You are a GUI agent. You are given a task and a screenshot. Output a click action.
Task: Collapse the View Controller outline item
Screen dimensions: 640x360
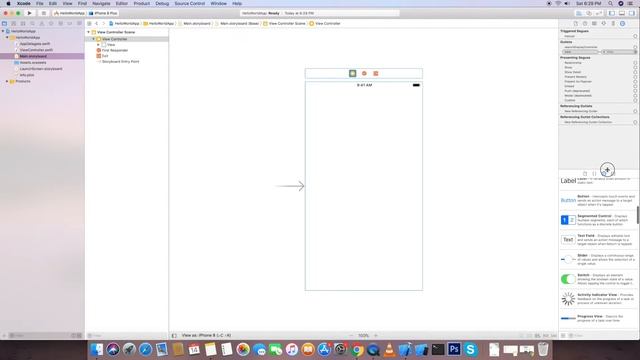pyautogui.click(x=93, y=39)
